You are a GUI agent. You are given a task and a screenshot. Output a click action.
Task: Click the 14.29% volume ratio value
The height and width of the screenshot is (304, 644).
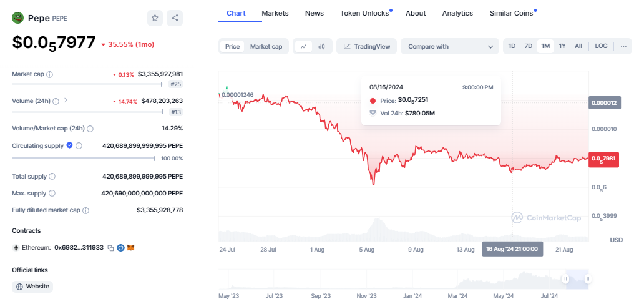click(x=172, y=129)
